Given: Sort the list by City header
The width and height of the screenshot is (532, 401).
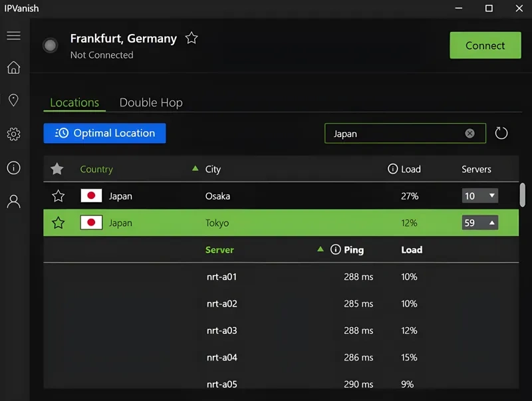Looking at the screenshot, I should pos(213,170).
